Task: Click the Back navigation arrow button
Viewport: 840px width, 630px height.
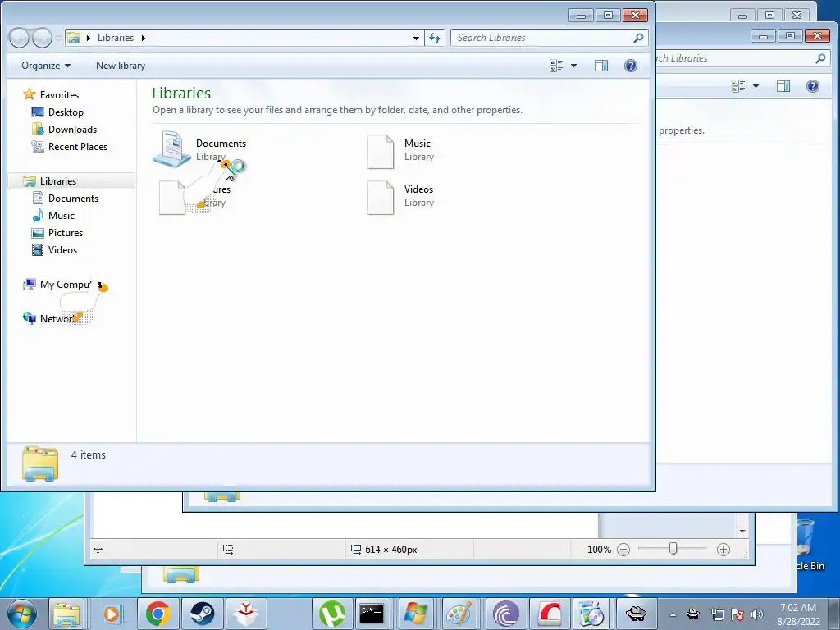Action: coord(19,38)
